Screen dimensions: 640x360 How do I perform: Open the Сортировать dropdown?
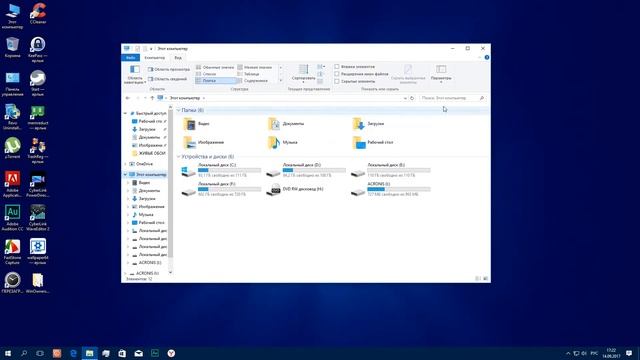tap(303, 74)
